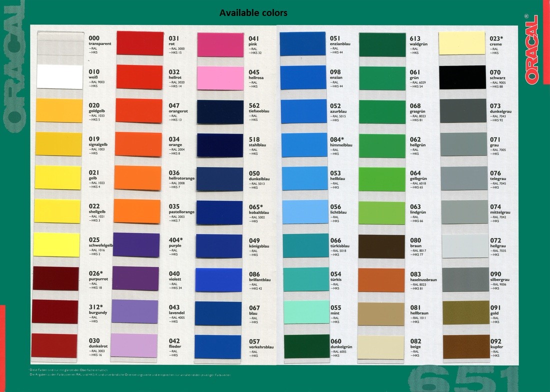Click the 'Available colors' heading
Image resolution: width=550 pixels, height=392 pixels.
253,13
